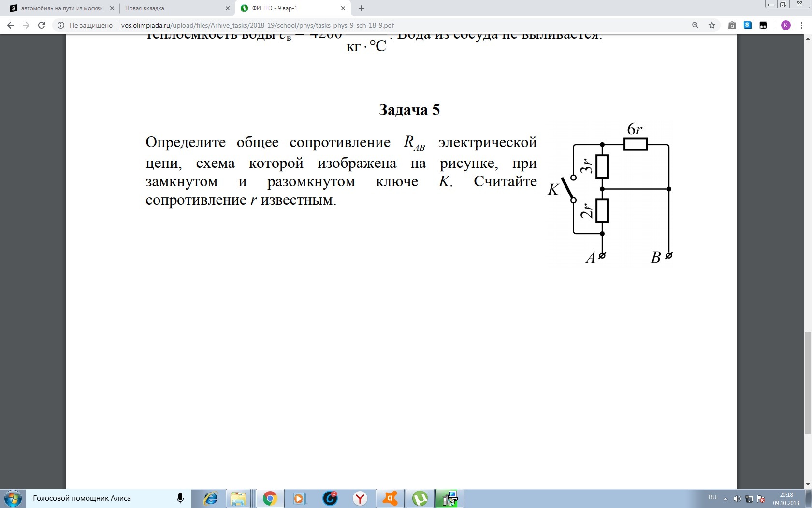Click the zoom magnifier icon in address bar
Screen dimensions: 812x508
point(696,25)
